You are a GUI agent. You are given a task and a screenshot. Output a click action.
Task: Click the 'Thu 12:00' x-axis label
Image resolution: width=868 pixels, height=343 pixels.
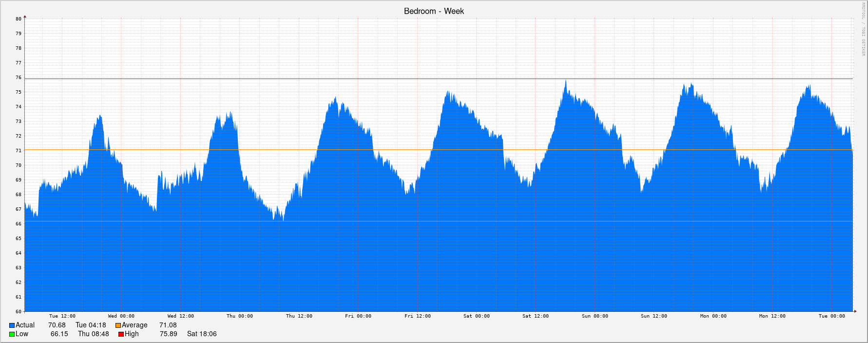click(x=299, y=316)
